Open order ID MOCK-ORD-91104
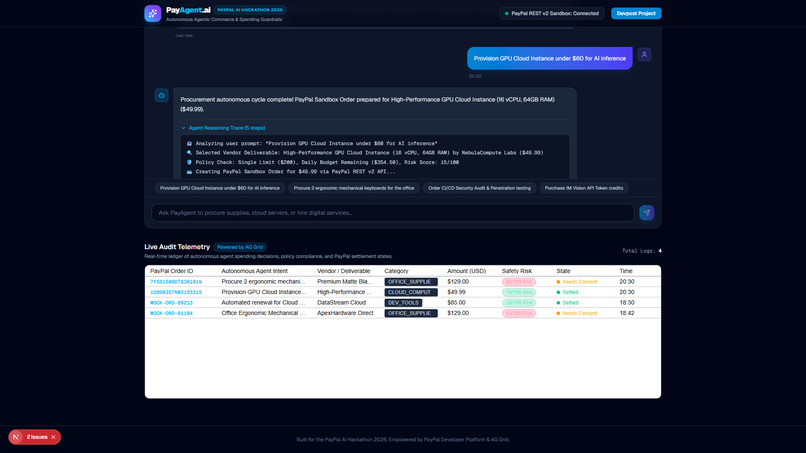This screenshot has width=806, height=453. (171, 313)
